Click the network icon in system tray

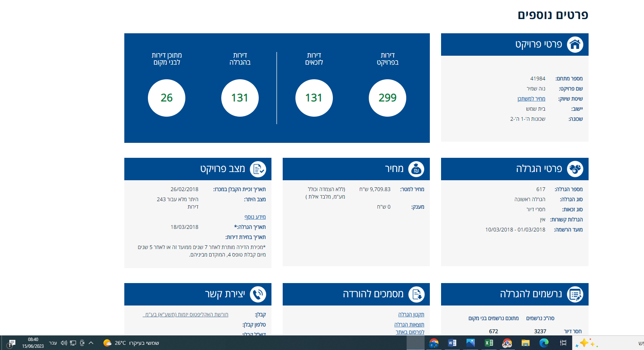[x=73, y=343]
